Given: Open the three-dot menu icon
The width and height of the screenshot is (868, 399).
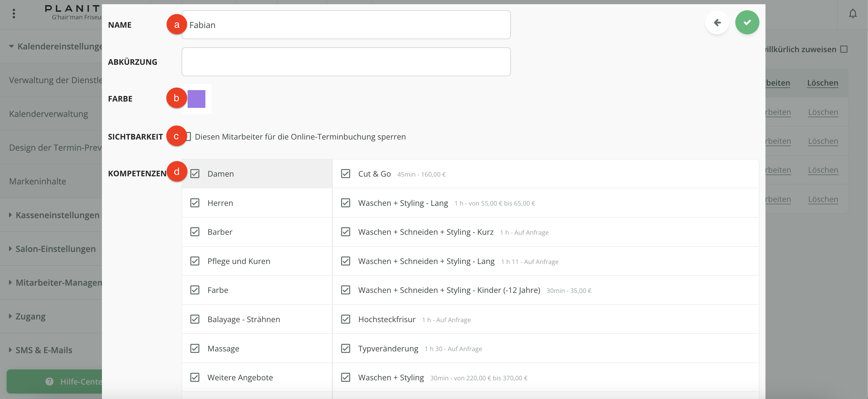Looking at the screenshot, I should point(14,14).
